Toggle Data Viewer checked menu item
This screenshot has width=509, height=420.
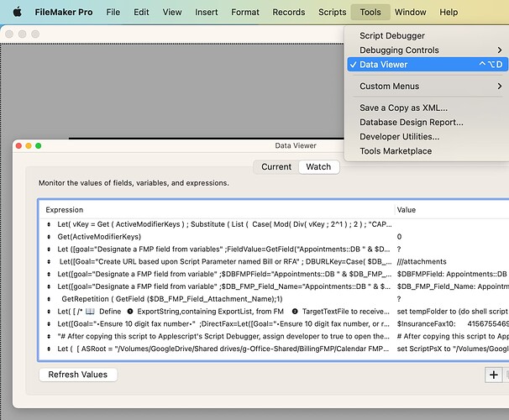[x=428, y=65]
